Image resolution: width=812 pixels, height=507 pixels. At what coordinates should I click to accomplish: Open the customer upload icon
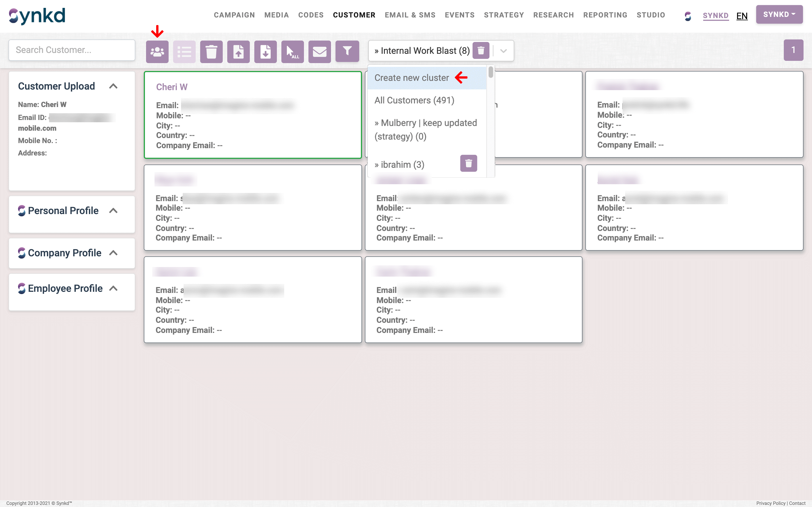tap(238, 51)
